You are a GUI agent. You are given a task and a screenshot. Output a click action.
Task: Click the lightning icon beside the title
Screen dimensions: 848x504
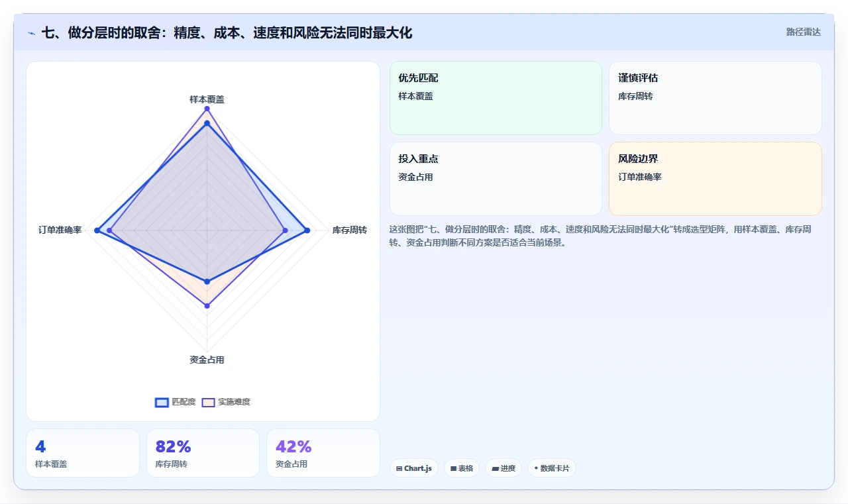(x=31, y=33)
